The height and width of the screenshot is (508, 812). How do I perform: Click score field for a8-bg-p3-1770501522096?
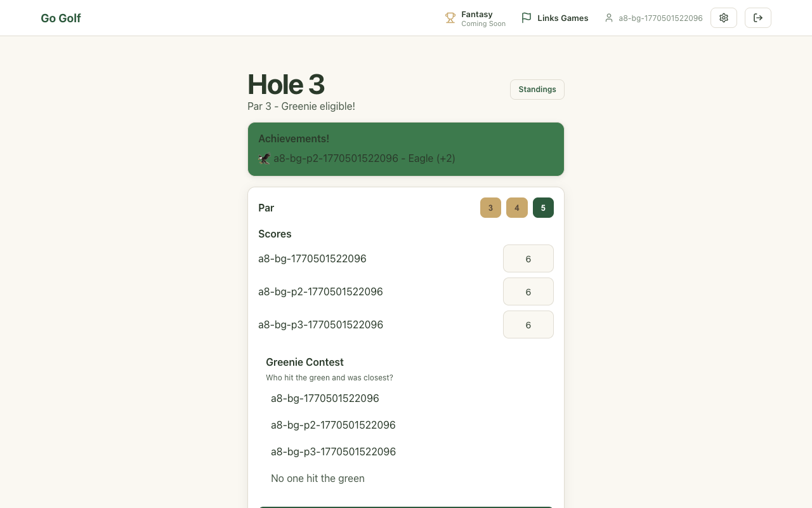[528, 324]
